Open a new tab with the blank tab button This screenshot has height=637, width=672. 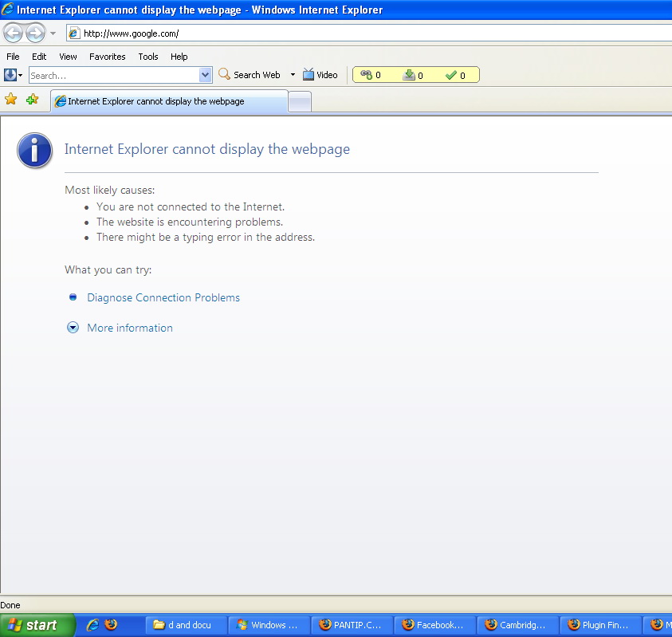coord(300,101)
